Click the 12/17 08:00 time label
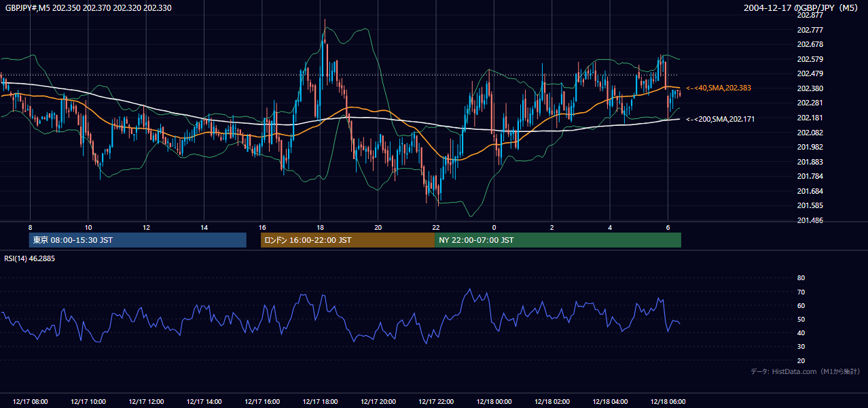Screen dimensions: 868x408 (30, 401)
